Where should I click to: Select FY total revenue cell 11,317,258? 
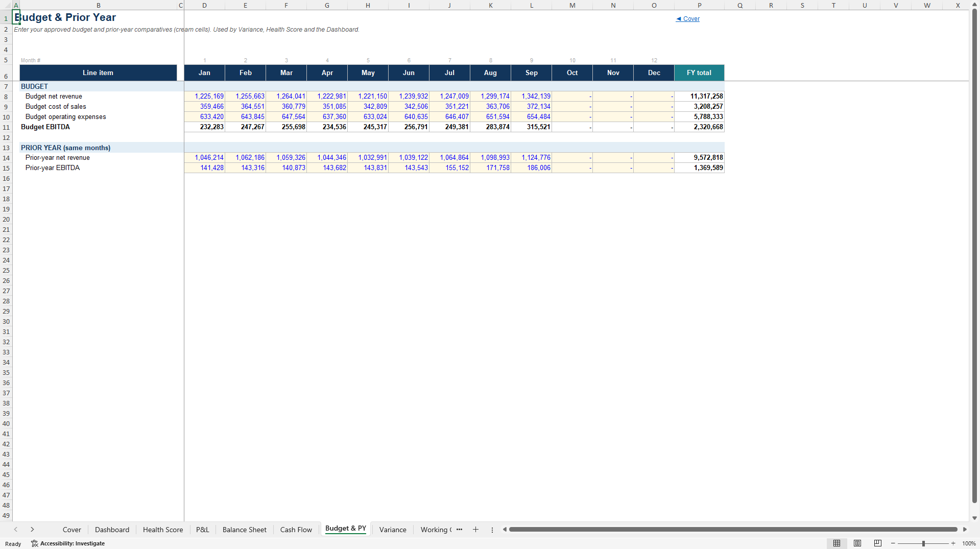pos(699,97)
